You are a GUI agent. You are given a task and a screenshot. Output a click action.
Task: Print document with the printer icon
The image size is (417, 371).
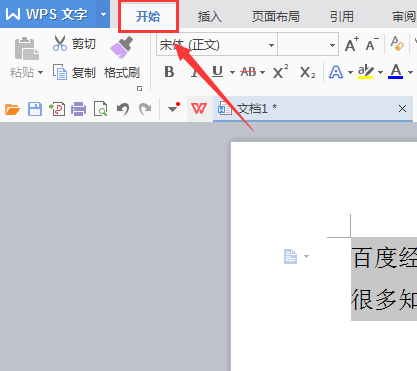78,109
